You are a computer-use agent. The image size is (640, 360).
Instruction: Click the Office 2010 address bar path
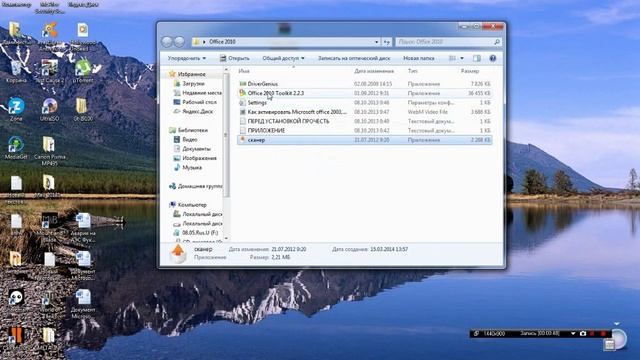[x=222, y=42]
